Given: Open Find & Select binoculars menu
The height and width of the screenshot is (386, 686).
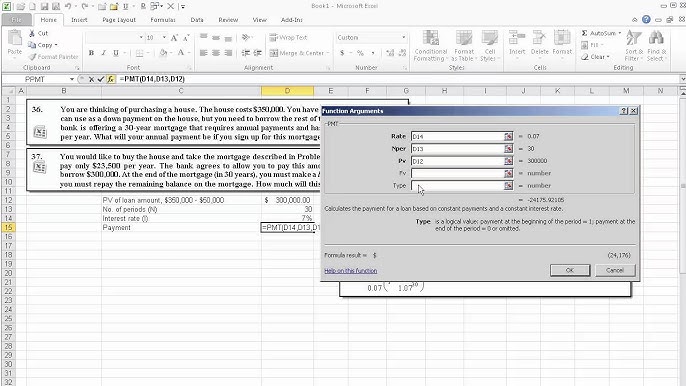Looking at the screenshot, I should 656,46.
